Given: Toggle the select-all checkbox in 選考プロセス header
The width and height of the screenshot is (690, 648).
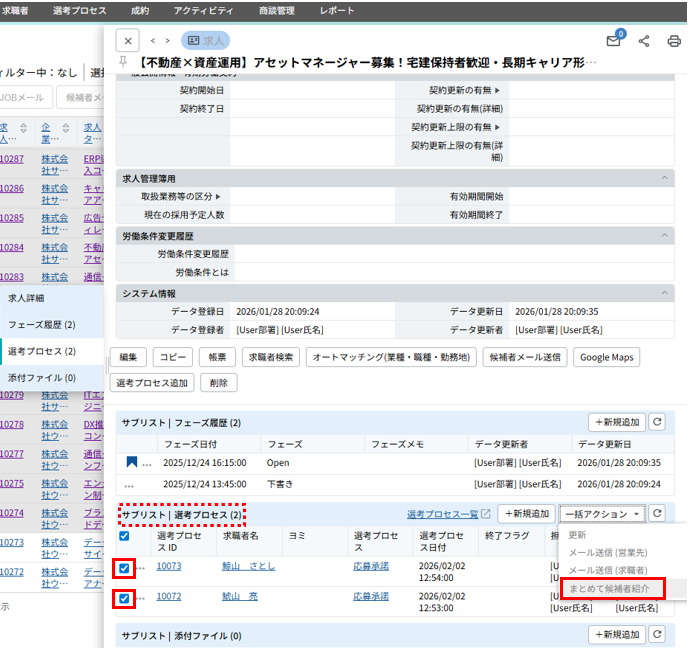Looking at the screenshot, I should tap(125, 536).
